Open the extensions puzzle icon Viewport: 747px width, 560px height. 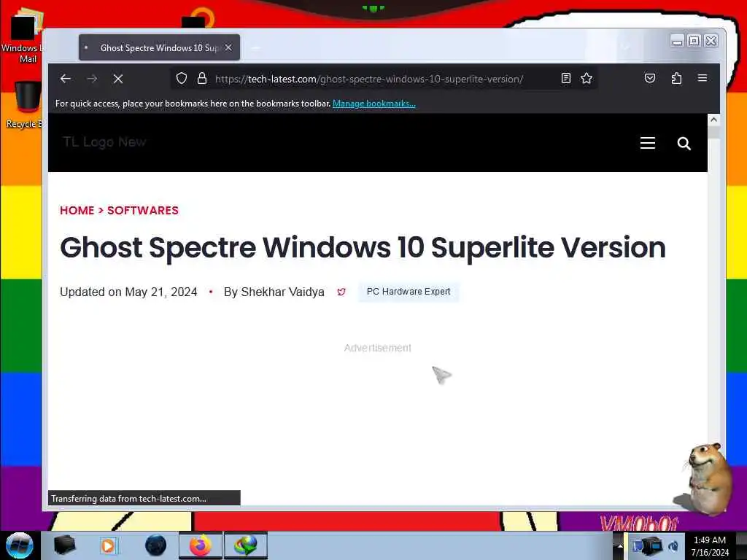(x=676, y=78)
